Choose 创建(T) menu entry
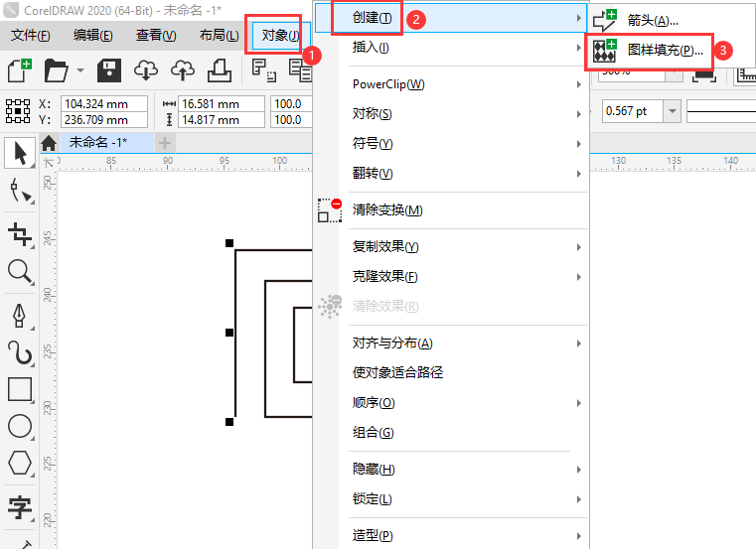756x549 pixels. click(451, 18)
